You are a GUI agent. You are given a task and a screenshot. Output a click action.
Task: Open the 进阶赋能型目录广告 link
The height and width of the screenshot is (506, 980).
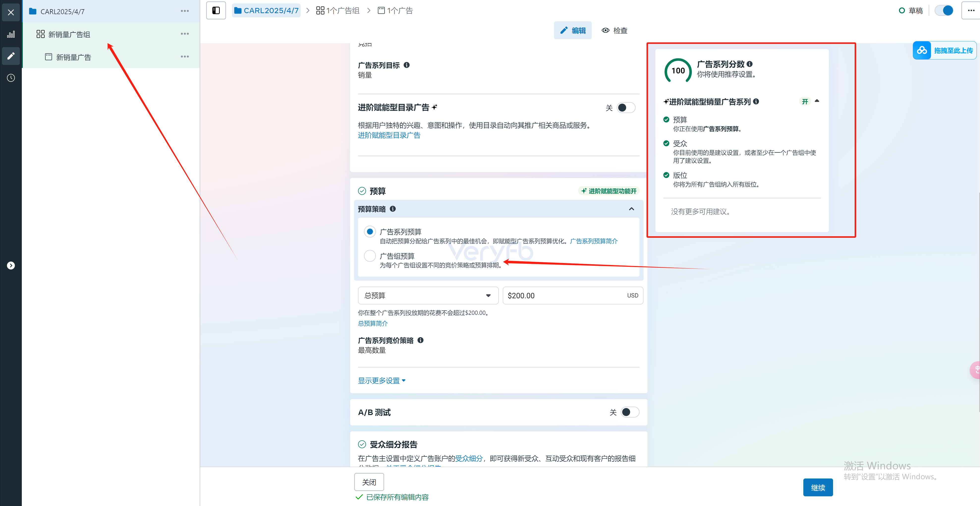[389, 135]
